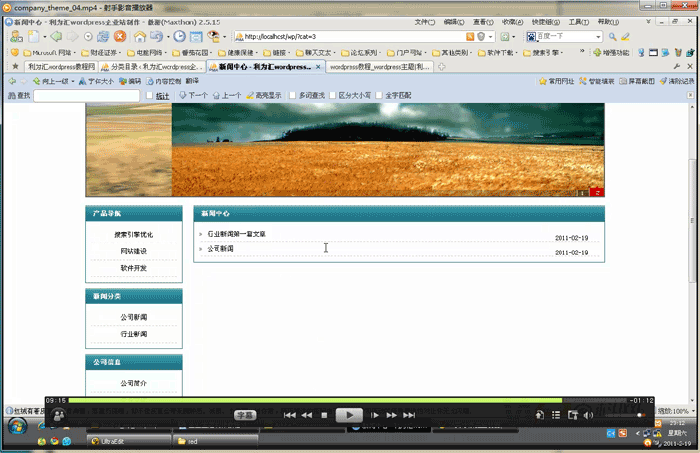Open the 公司新闻 article in news list
This screenshot has height=453, width=700.
tap(221, 249)
